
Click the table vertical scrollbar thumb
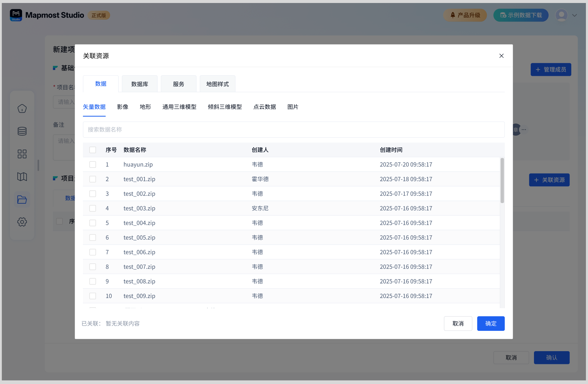point(502,181)
